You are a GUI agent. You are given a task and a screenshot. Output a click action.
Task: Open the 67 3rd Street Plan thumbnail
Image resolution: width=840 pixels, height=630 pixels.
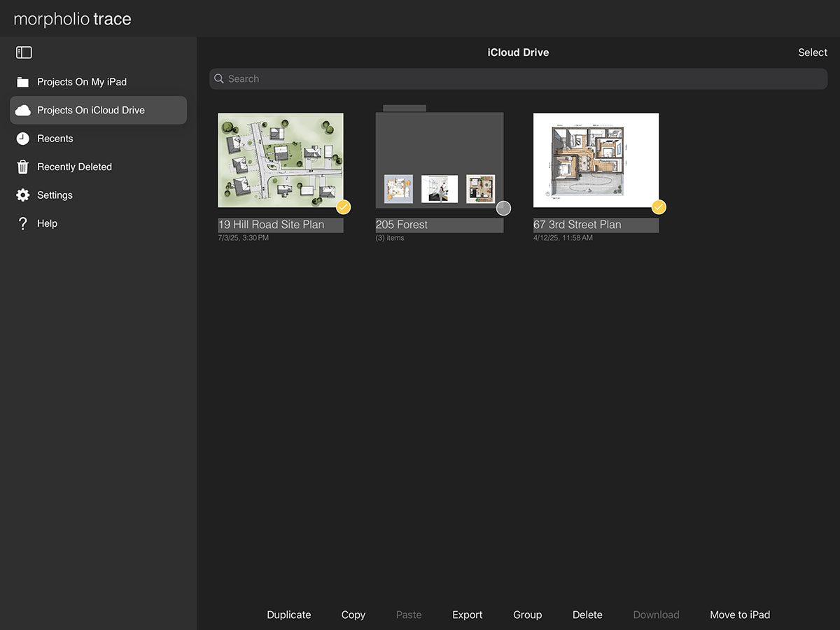click(x=596, y=160)
